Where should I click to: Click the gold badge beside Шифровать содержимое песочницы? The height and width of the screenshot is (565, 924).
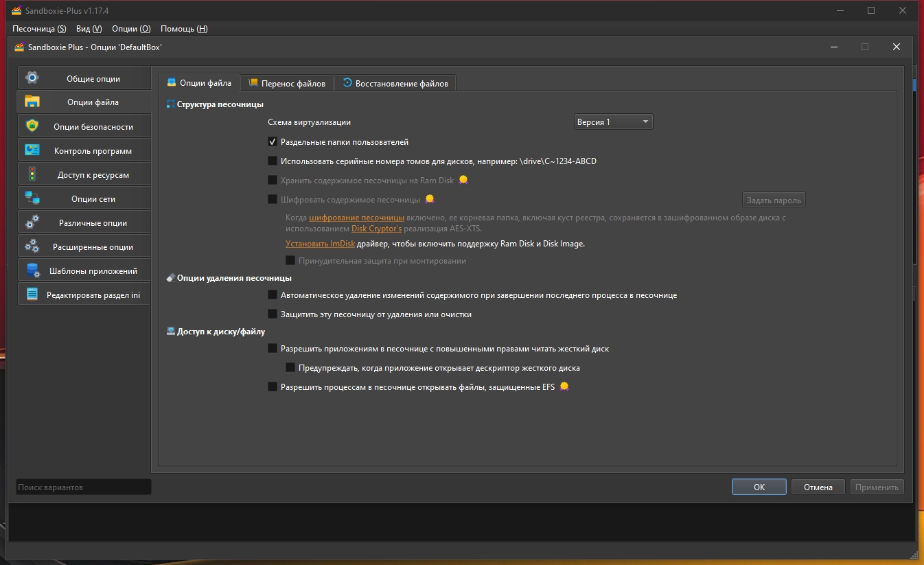tap(430, 199)
